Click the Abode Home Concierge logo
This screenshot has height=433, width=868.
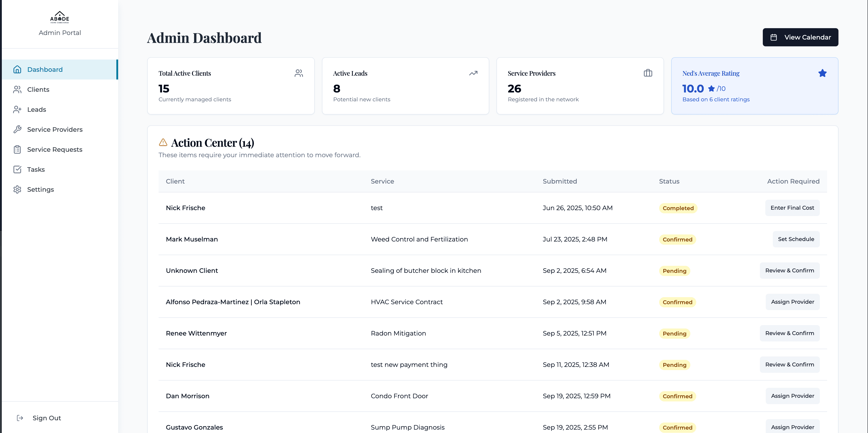[x=60, y=17]
